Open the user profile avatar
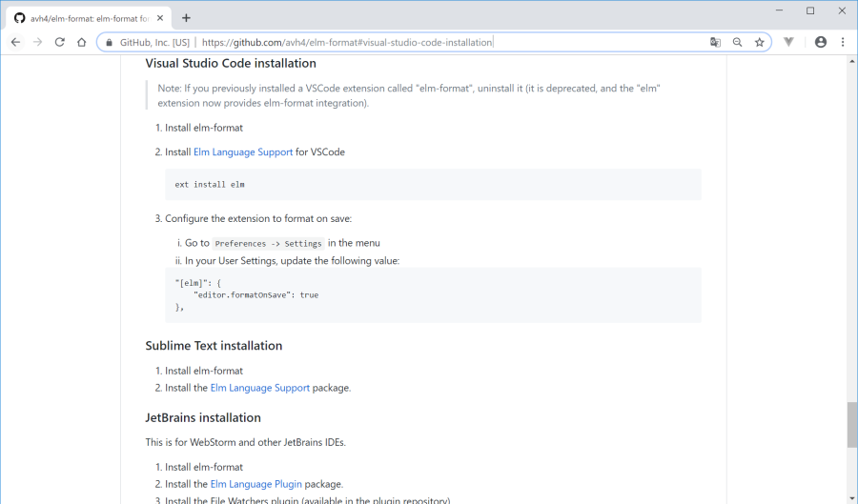The width and height of the screenshot is (858, 504). [821, 42]
